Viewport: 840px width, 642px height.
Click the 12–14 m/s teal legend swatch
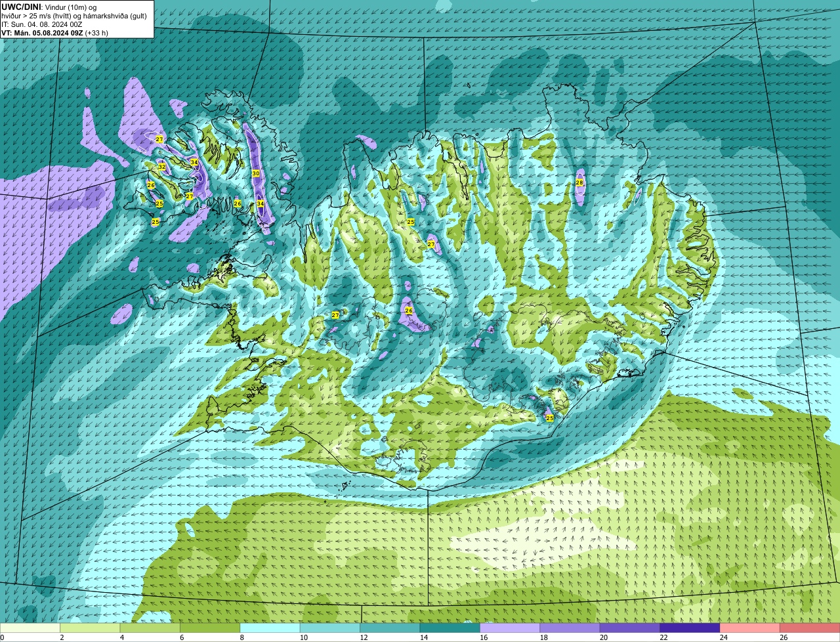tap(390, 628)
